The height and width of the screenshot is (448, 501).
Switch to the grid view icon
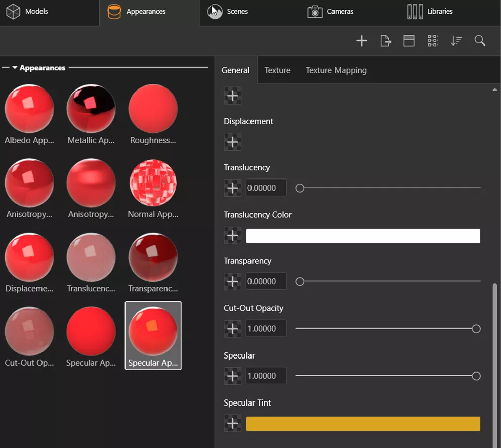click(x=433, y=41)
